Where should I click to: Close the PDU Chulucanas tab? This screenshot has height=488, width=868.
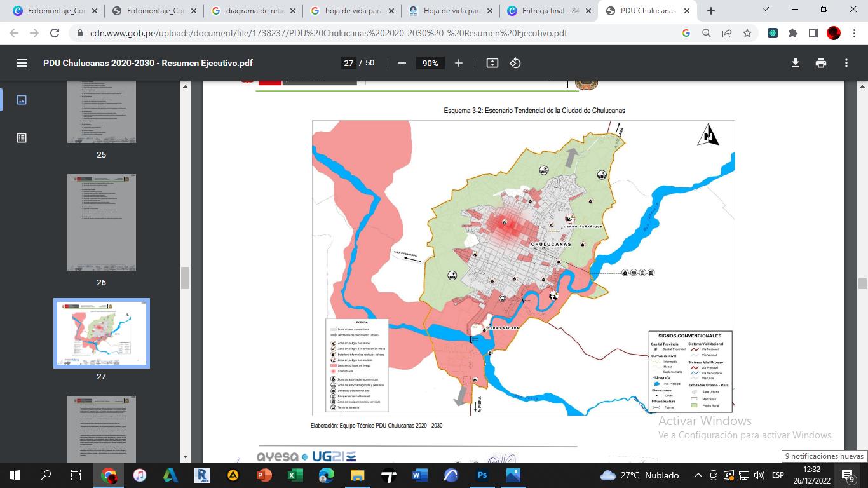[x=688, y=11]
